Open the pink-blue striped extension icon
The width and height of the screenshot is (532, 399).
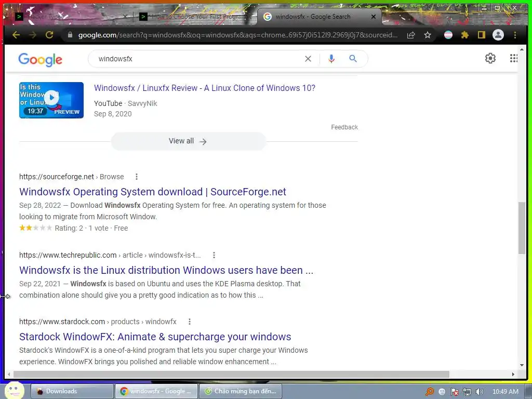click(x=448, y=35)
